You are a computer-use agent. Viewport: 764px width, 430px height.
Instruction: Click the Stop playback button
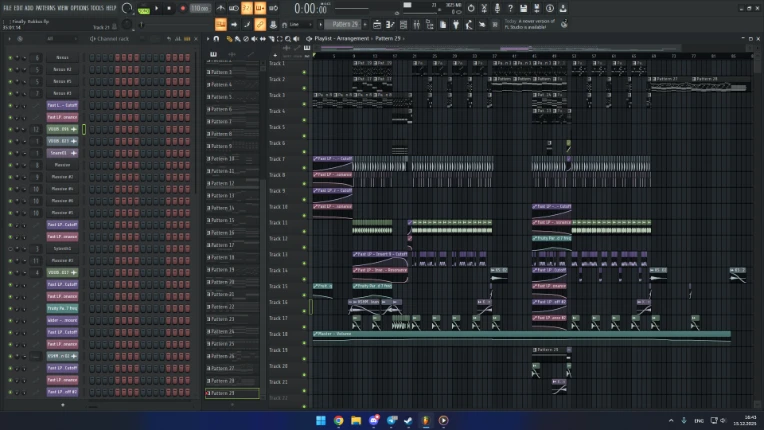[169, 8]
